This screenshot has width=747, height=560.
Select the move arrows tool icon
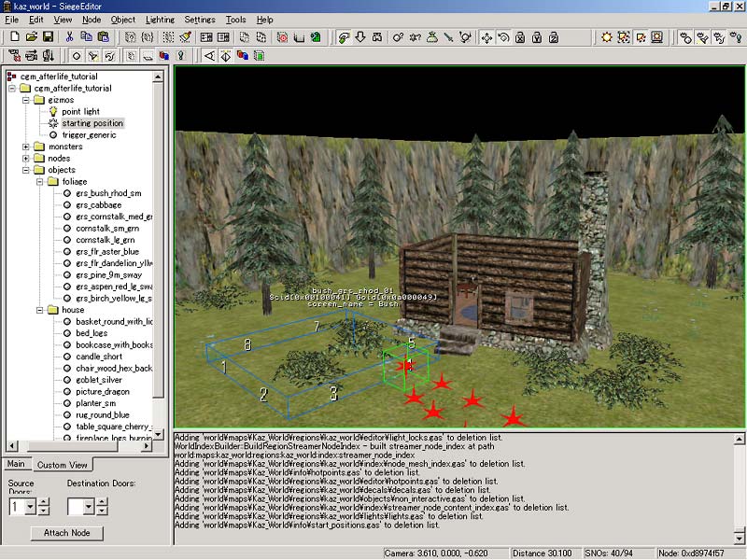(486, 37)
